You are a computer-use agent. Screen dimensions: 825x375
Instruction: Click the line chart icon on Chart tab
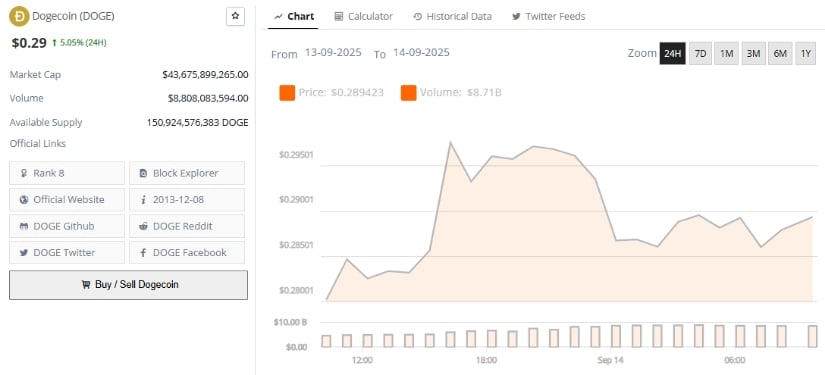(278, 17)
